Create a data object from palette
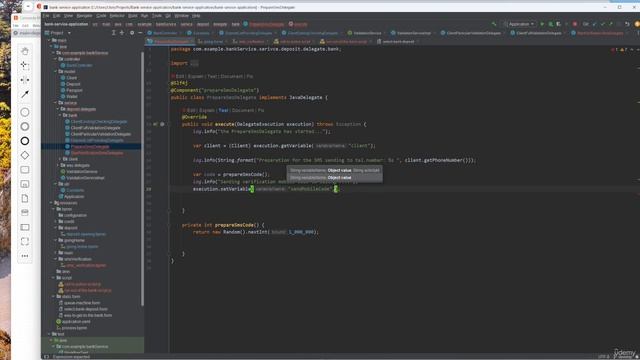This screenshot has width=640, height=360. [25, 198]
